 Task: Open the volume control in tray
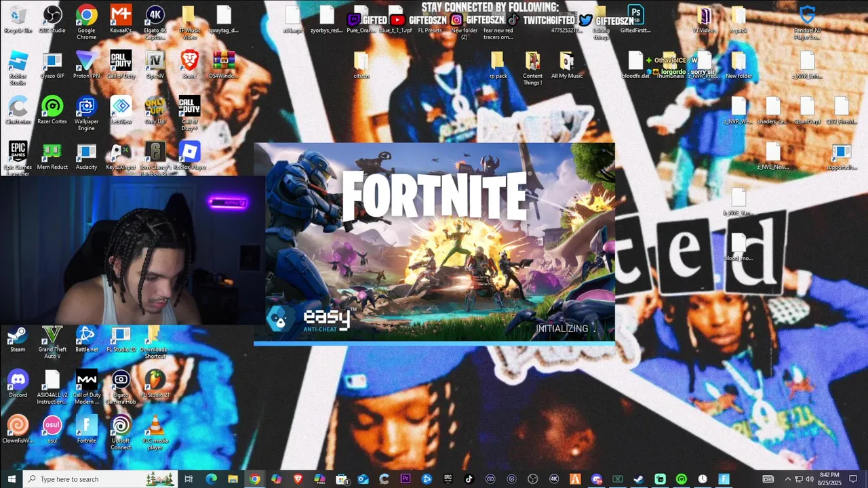pos(809,479)
